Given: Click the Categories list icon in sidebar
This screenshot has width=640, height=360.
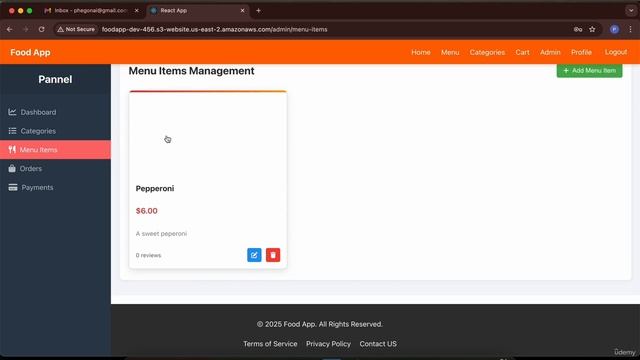Looking at the screenshot, I should tap(12, 131).
